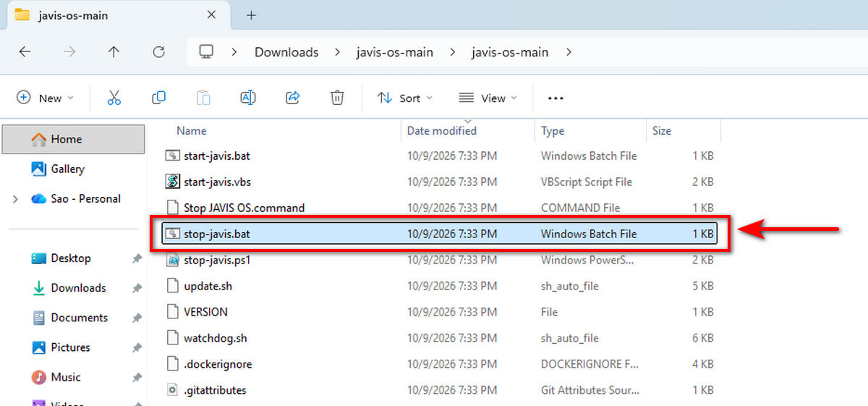The height and width of the screenshot is (406, 868).
Task: Click the 4 KB size of .dockerignore
Action: tap(702, 364)
